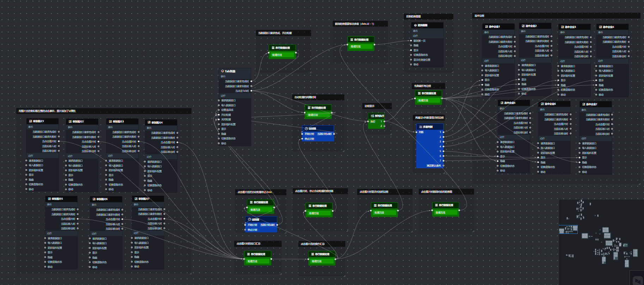
Task: Click the image icon on 单张图片3 node
Action: point(110,121)
